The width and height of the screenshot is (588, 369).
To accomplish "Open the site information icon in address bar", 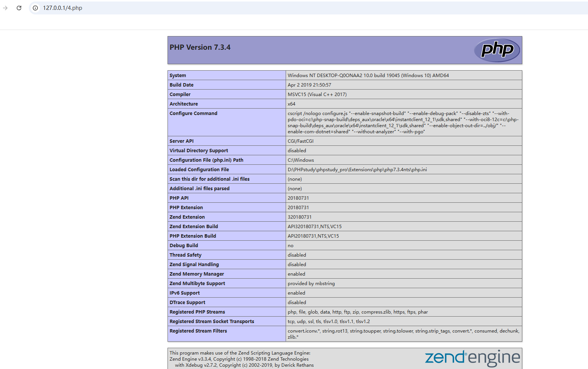I will [35, 8].
